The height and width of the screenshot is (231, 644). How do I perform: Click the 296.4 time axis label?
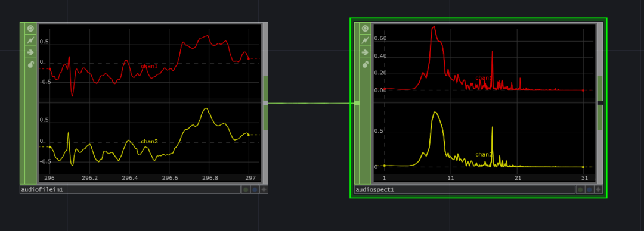[129, 179]
